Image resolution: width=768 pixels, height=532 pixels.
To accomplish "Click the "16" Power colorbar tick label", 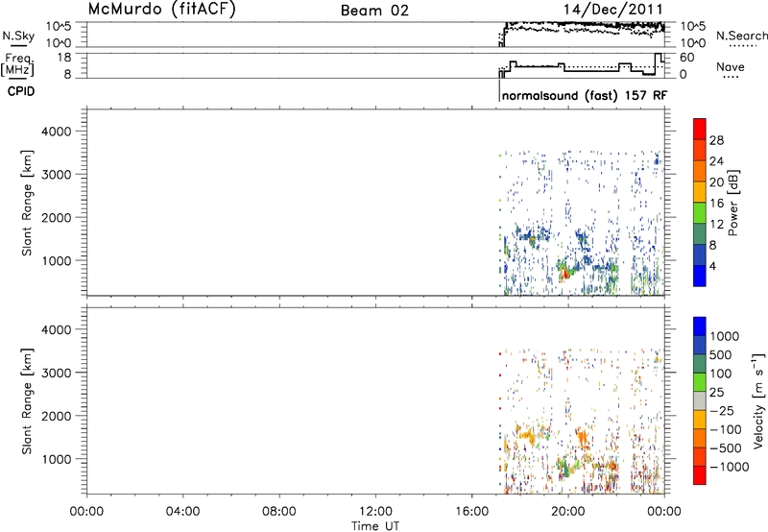I will click(716, 204).
